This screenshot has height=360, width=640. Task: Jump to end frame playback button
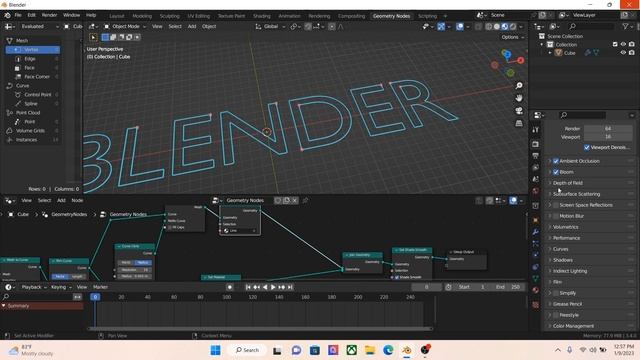click(x=290, y=287)
